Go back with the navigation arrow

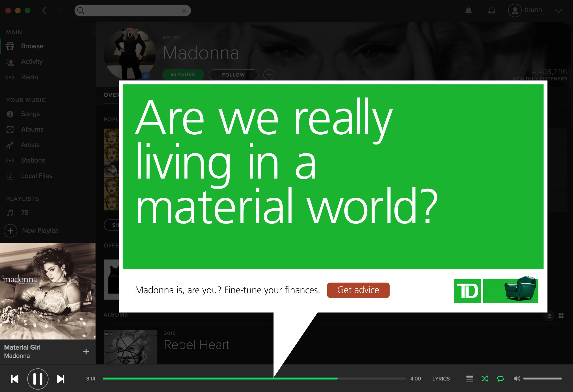pos(44,11)
